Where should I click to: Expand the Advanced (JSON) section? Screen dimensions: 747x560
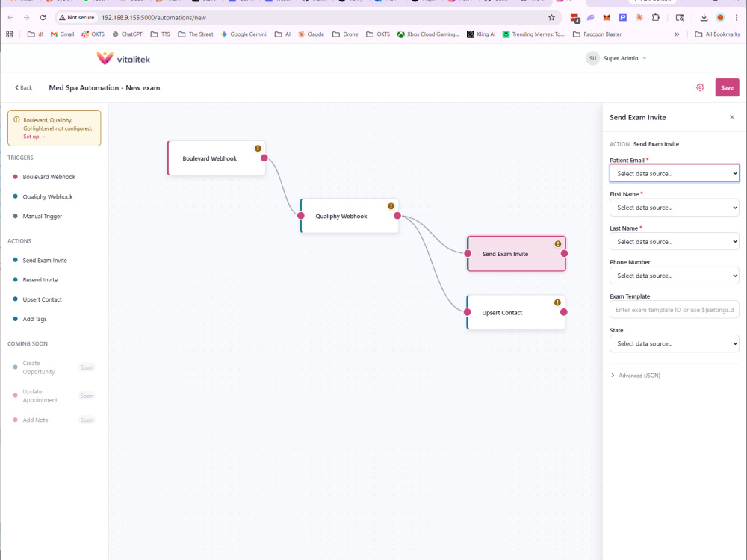pyautogui.click(x=636, y=376)
